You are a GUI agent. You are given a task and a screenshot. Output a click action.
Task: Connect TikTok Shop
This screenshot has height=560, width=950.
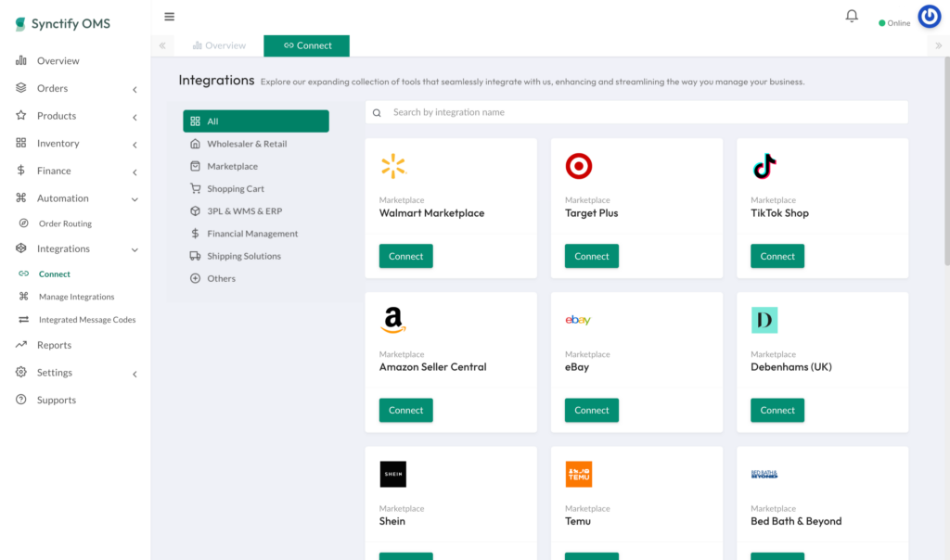pyautogui.click(x=777, y=256)
